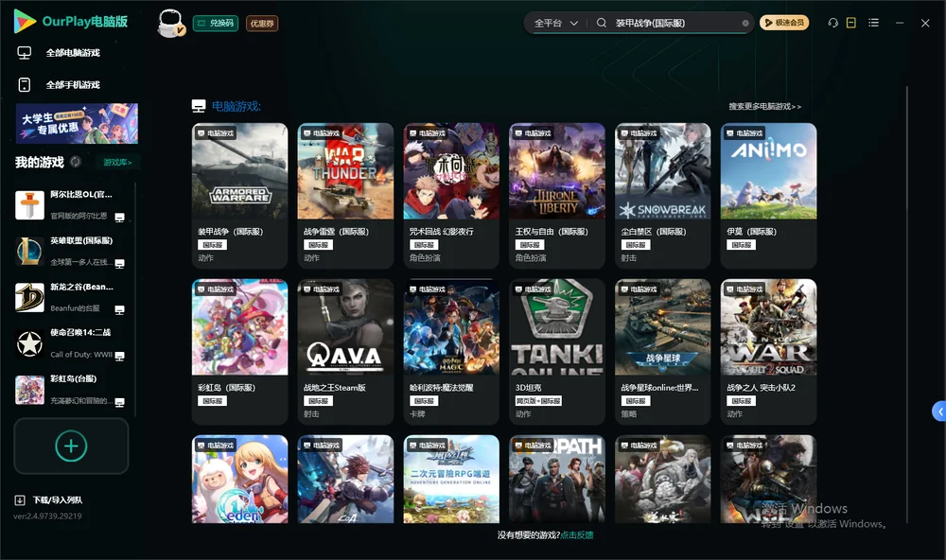Switch to mini window mode icon
This screenshot has height=560, width=946.
click(x=851, y=23)
